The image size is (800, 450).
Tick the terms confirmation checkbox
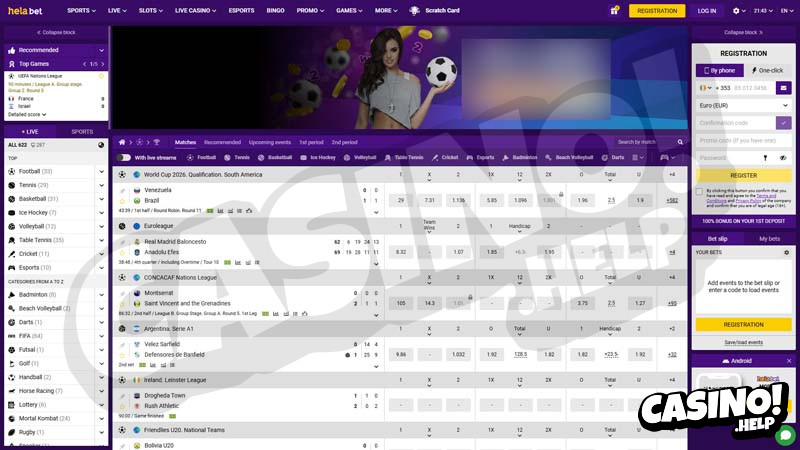pos(699,192)
